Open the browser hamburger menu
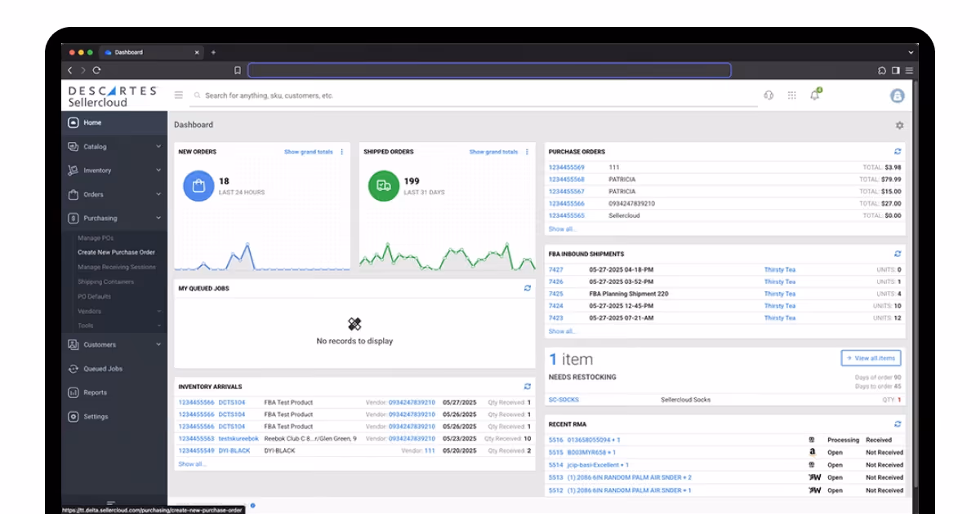The image size is (980, 514). [909, 70]
